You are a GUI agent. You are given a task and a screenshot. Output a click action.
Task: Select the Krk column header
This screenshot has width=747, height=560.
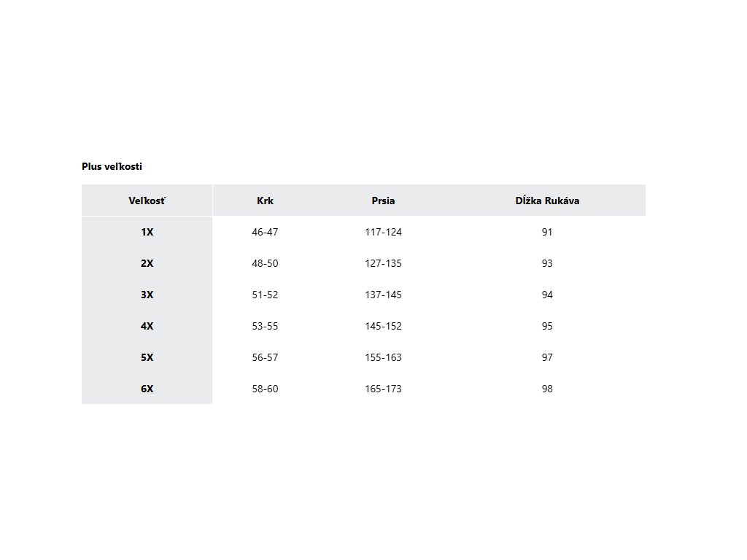pyautogui.click(x=265, y=201)
